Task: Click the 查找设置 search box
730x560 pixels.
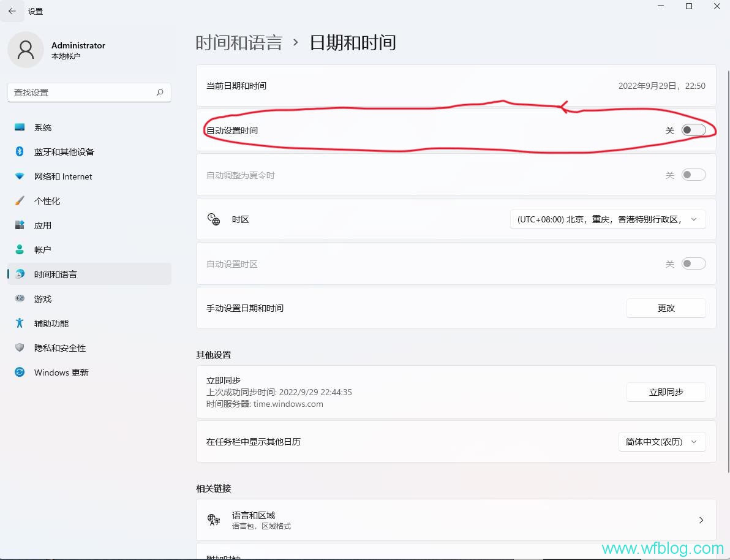Action: point(89,93)
